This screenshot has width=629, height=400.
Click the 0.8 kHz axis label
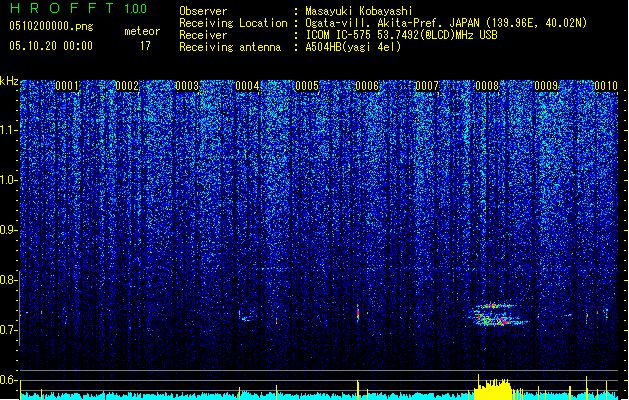click(x=9, y=280)
